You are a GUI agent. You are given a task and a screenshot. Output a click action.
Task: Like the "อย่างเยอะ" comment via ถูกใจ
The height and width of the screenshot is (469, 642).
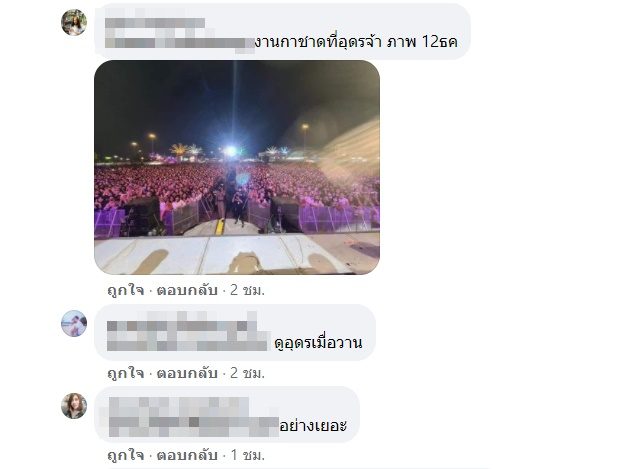point(126,455)
